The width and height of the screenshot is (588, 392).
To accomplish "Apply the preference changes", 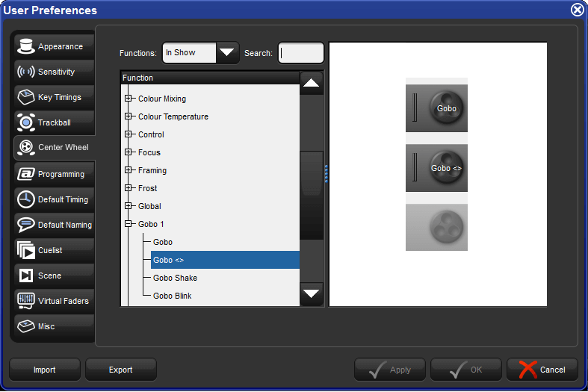I will click(x=389, y=370).
